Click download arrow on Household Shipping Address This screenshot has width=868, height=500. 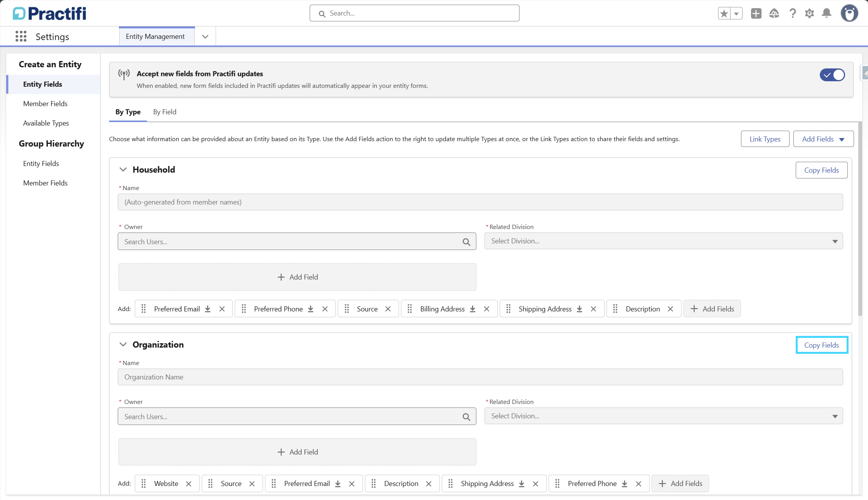point(580,309)
